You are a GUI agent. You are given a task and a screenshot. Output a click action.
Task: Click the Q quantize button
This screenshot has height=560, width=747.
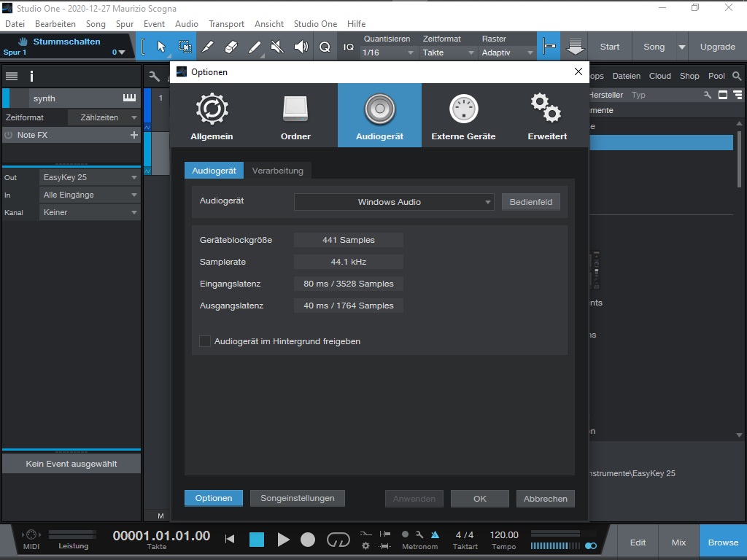coord(325,47)
